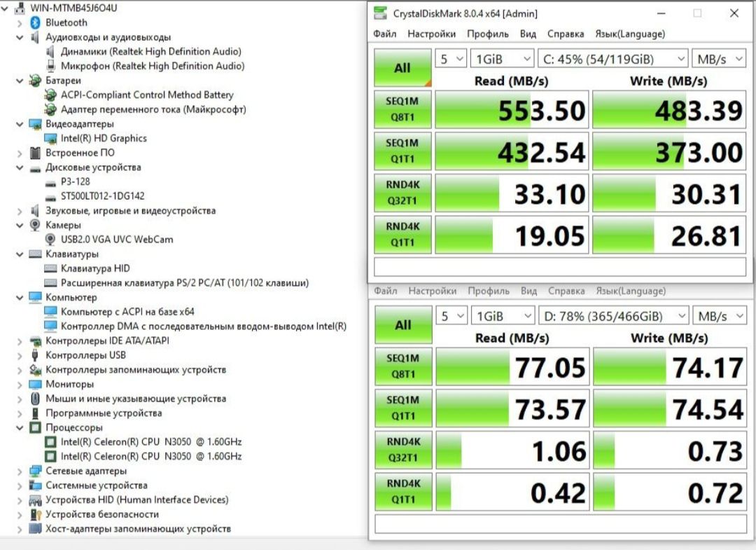
Task: Open the 1GiB test size dropdown in D: window
Action: tap(503, 316)
